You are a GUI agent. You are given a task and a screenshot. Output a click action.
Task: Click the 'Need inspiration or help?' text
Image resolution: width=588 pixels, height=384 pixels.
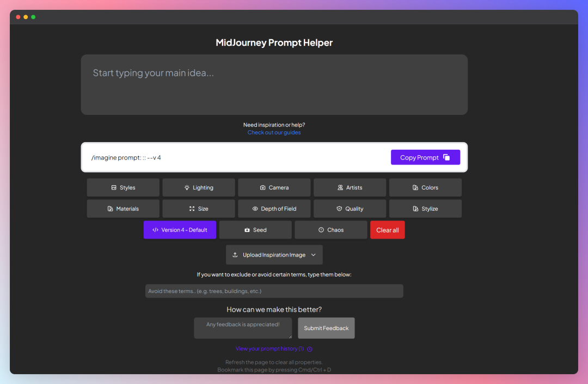point(274,125)
